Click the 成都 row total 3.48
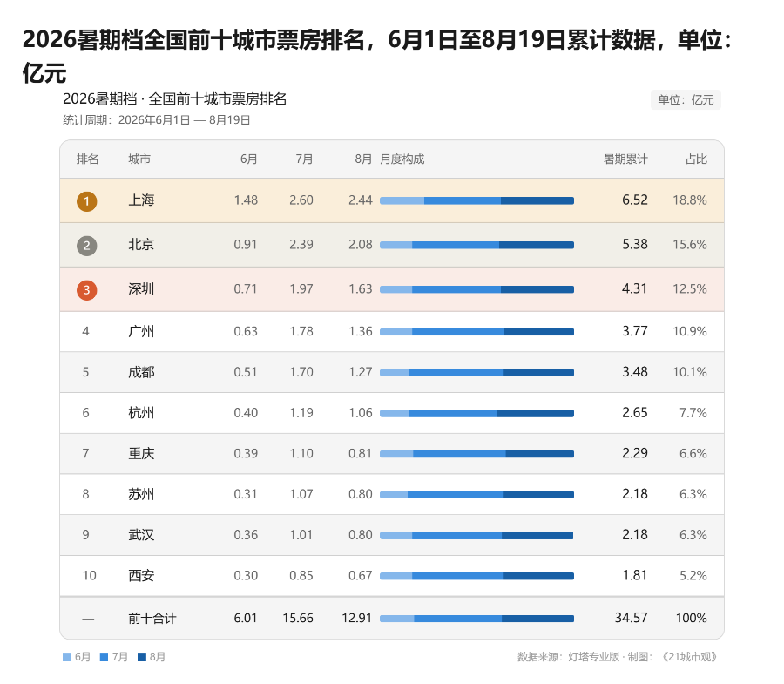The height and width of the screenshot is (684, 784). click(x=634, y=372)
